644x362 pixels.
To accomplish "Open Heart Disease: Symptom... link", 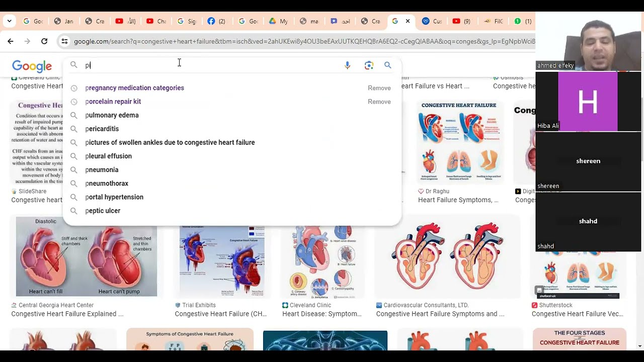I will click(321, 314).
